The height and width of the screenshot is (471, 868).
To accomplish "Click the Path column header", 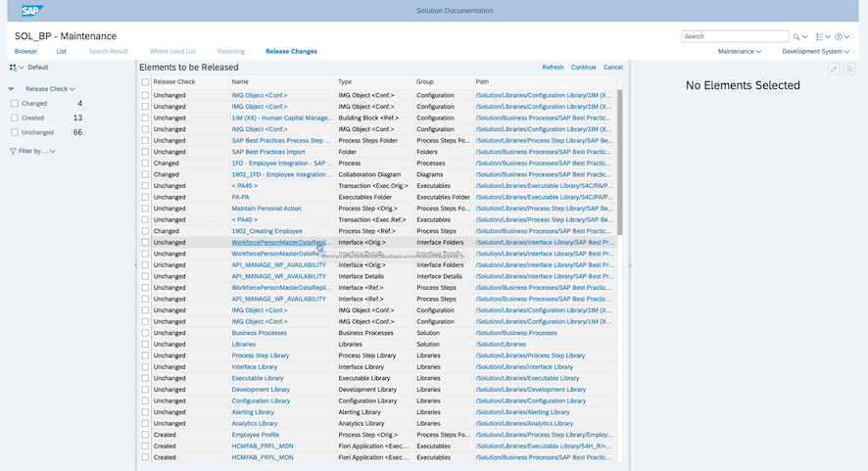I will (x=546, y=82).
